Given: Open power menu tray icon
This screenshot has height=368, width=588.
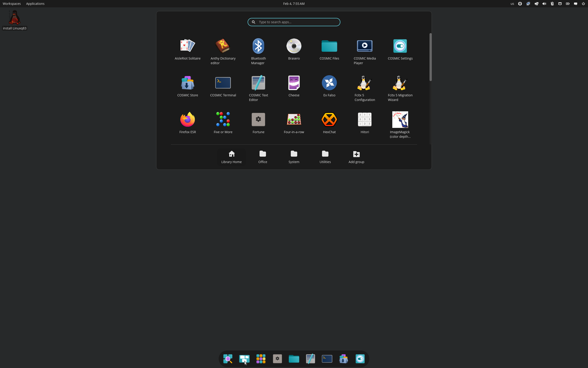Looking at the screenshot, I should tap(583, 4).
